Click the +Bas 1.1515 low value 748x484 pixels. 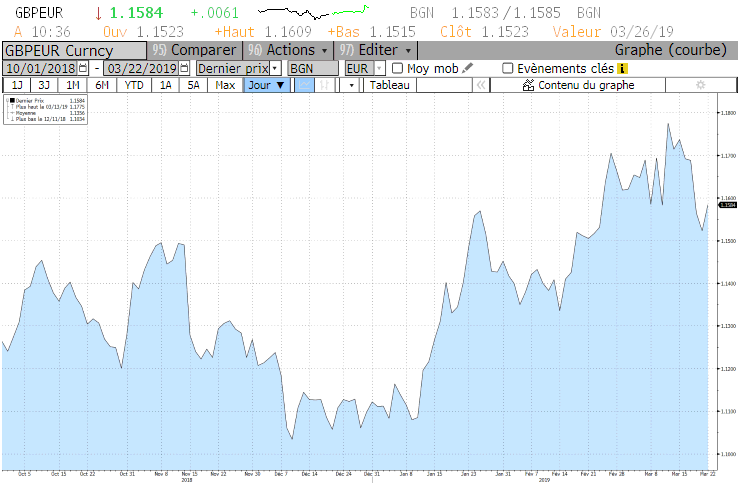coord(372,32)
